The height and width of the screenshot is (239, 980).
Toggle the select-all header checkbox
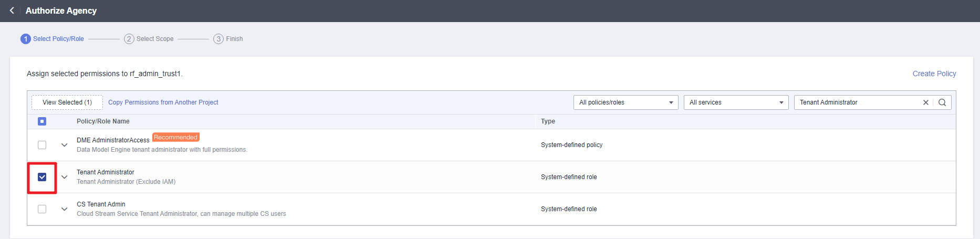point(42,121)
